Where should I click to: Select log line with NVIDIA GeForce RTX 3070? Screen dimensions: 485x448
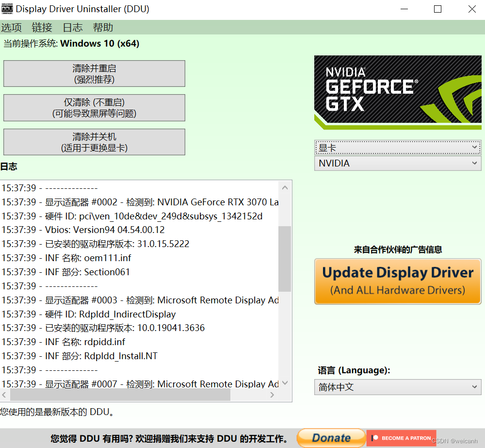140,202
